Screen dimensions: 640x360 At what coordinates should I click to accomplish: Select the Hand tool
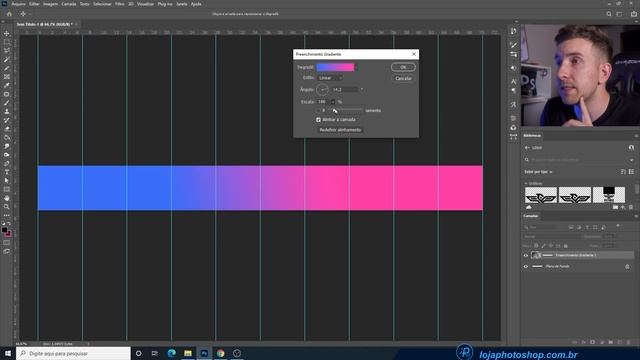(7, 198)
